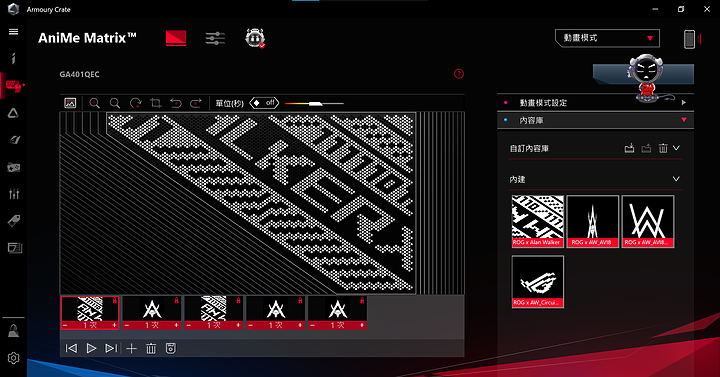Expand the 動畫模式設定 section
The width and height of the screenshot is (720, 377).
pos(595,102)
